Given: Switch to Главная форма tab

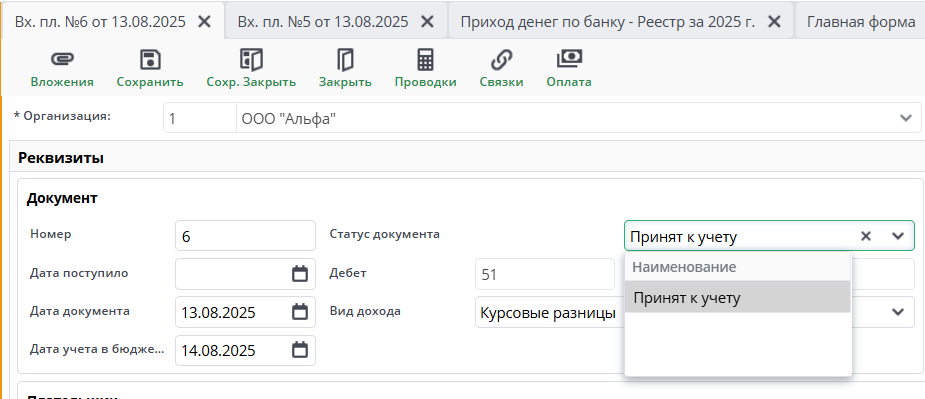Looking at the screenshot, I should [861, 21].
